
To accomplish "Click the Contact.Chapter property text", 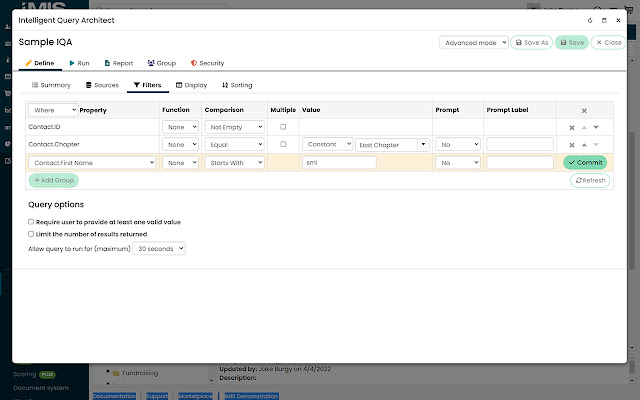I will [54, 144].
